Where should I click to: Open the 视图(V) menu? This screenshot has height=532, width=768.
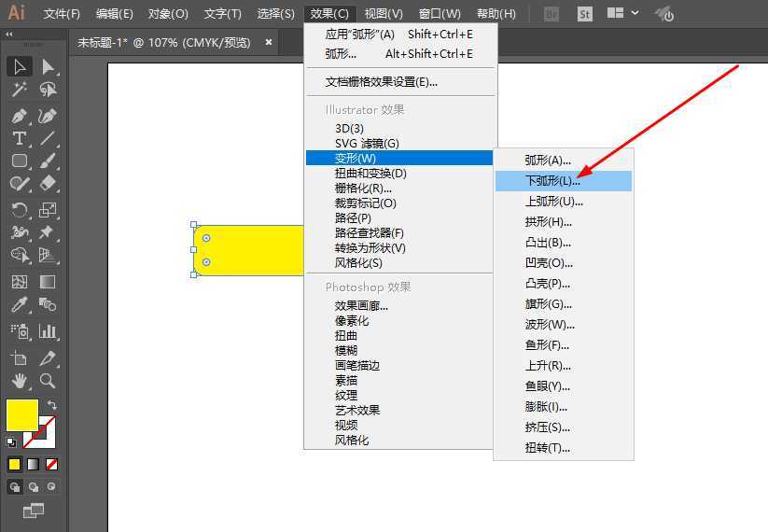tap(384, 14)
